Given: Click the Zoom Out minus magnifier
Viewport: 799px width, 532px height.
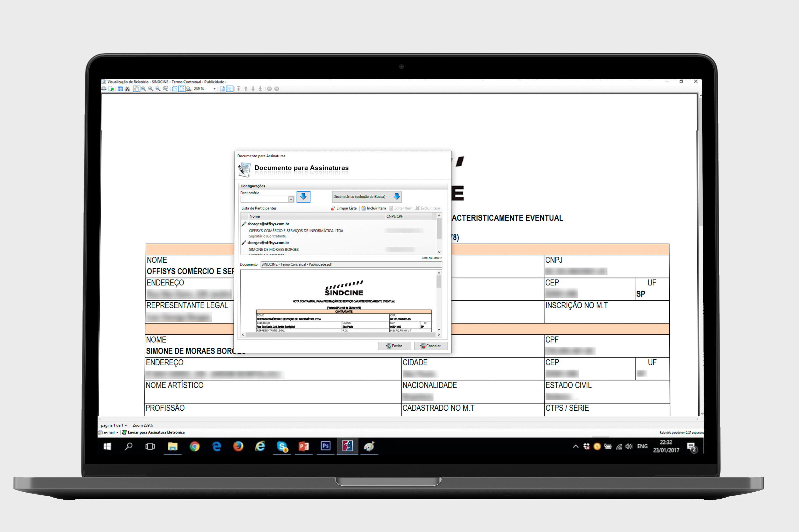Looking at the screenshot, I should 158,89.
